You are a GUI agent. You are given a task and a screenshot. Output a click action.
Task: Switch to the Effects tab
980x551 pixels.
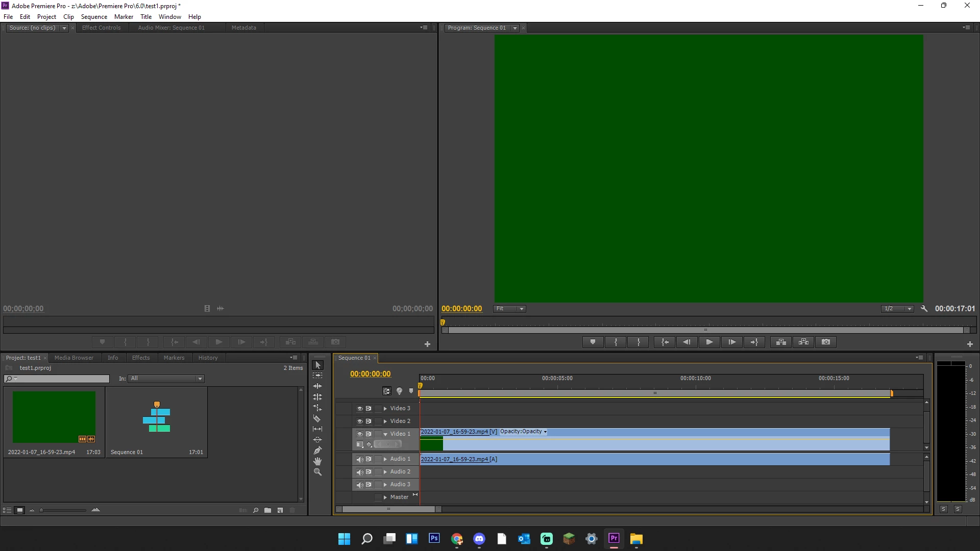pyautogui.click(x=141, y=358)
